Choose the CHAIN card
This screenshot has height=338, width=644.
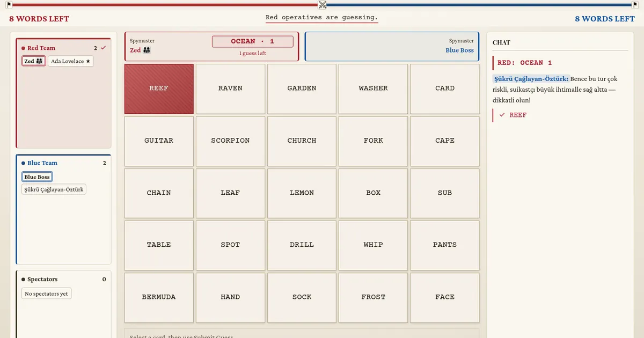[159, 193]
